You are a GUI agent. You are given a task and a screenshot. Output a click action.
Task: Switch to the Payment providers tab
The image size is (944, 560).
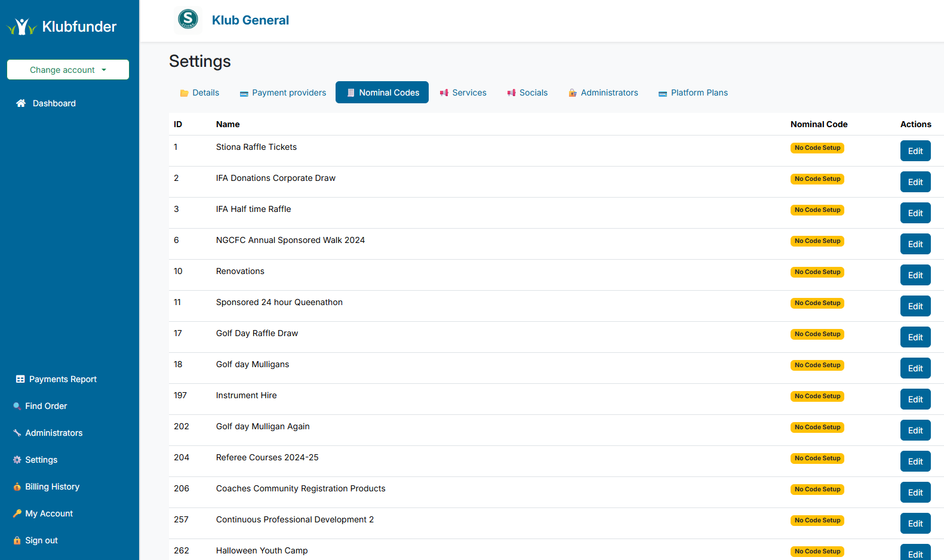[x=283, y=93]
